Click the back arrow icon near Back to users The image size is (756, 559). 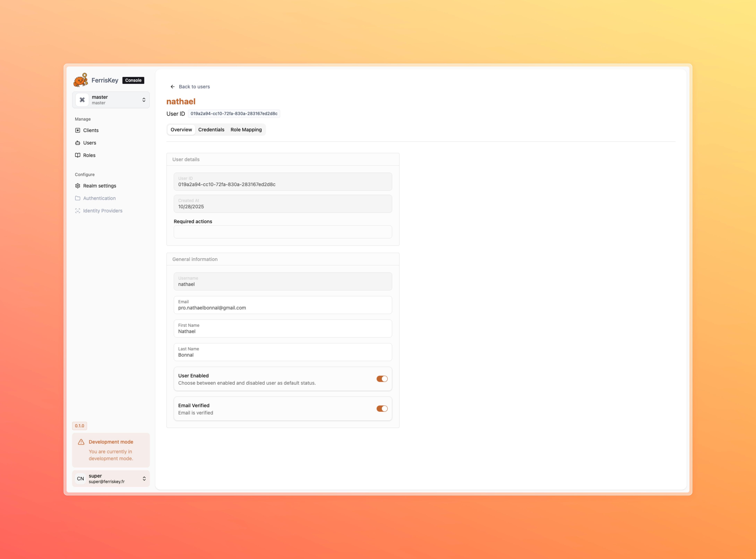[173, 87]
